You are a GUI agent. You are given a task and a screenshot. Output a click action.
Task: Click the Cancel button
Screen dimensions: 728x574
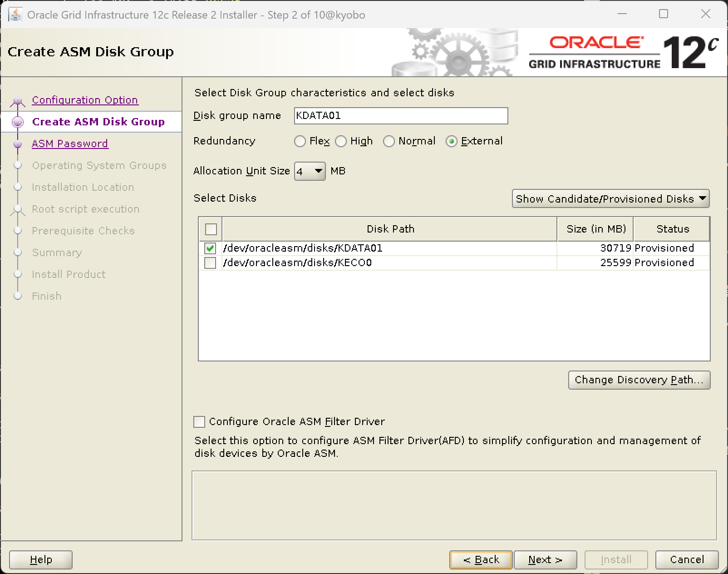point(687,560)
